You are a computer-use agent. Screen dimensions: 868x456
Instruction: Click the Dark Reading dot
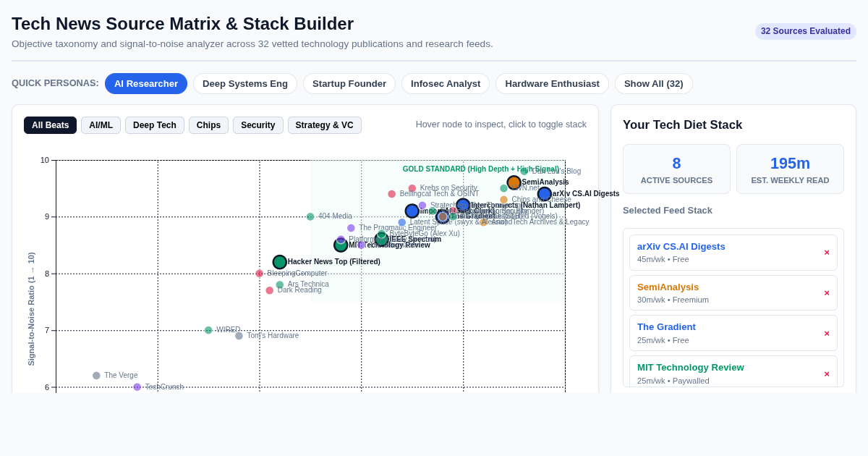[270, 290]
